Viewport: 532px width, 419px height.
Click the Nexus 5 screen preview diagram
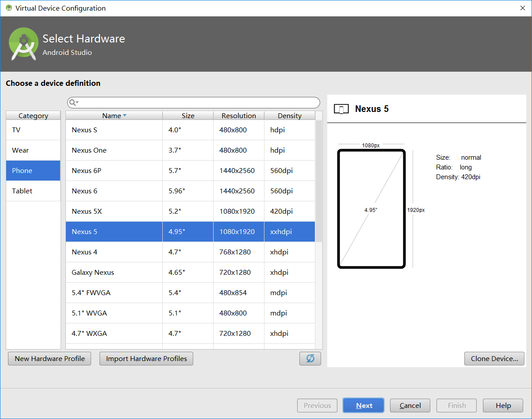point(371,209)
